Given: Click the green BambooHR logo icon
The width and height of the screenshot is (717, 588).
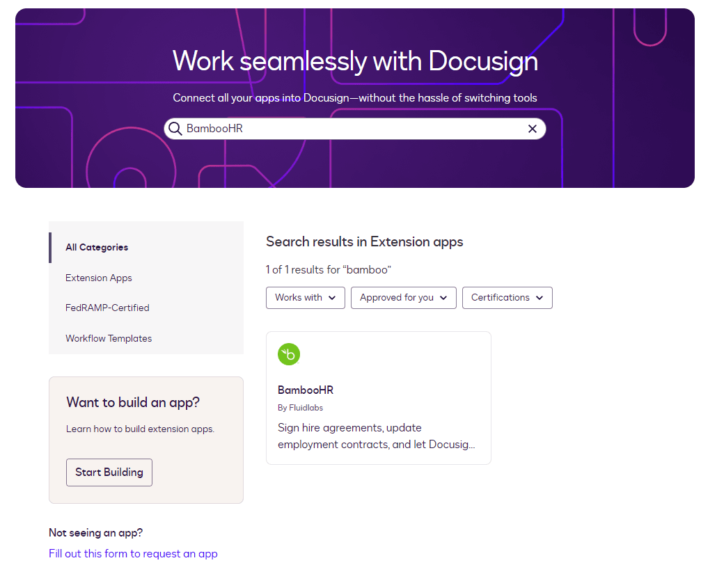Looking at the screenshot, I should tap(289, 354).
